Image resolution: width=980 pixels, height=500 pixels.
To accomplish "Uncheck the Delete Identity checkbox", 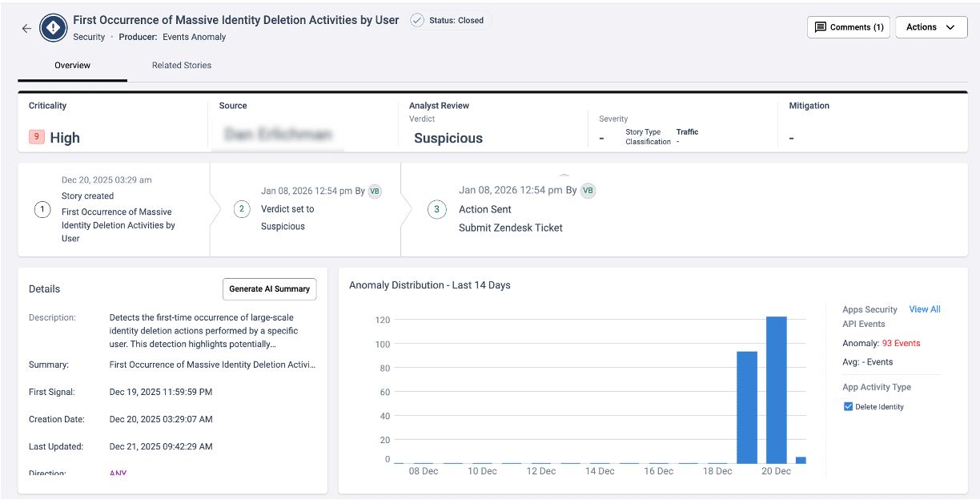I will (x=848, y=407).
